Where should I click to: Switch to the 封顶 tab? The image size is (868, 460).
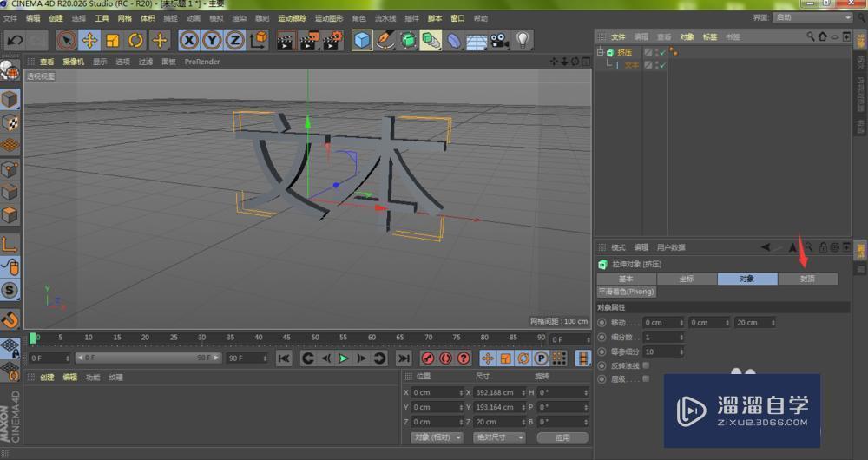pos(807,279)
